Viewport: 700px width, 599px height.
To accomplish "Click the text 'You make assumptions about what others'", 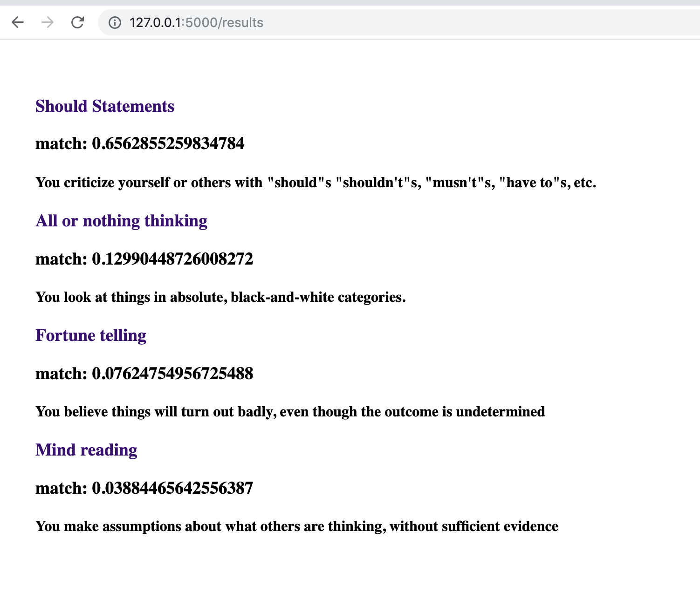I will point(167,526).
